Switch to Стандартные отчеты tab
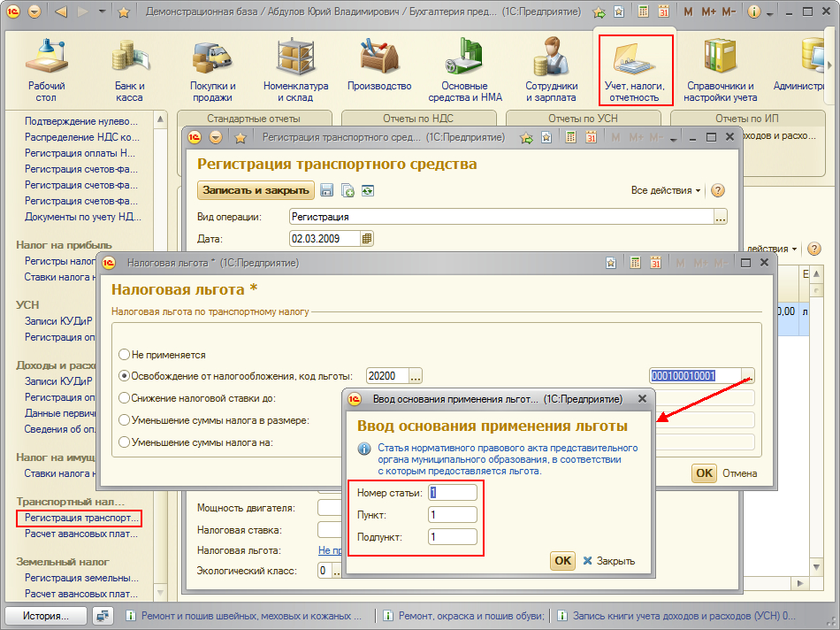 click(254, 119)
